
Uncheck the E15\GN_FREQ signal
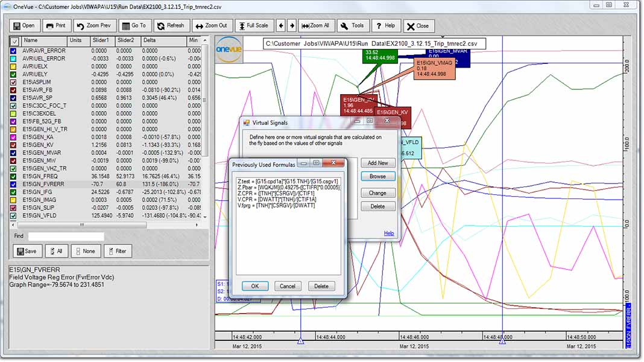coord(14,176)
